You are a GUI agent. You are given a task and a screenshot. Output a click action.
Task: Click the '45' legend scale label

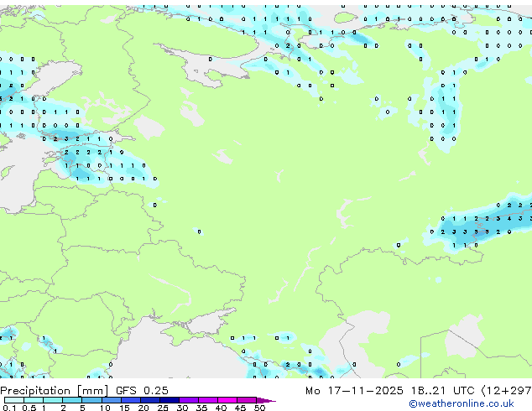[240, 408]
